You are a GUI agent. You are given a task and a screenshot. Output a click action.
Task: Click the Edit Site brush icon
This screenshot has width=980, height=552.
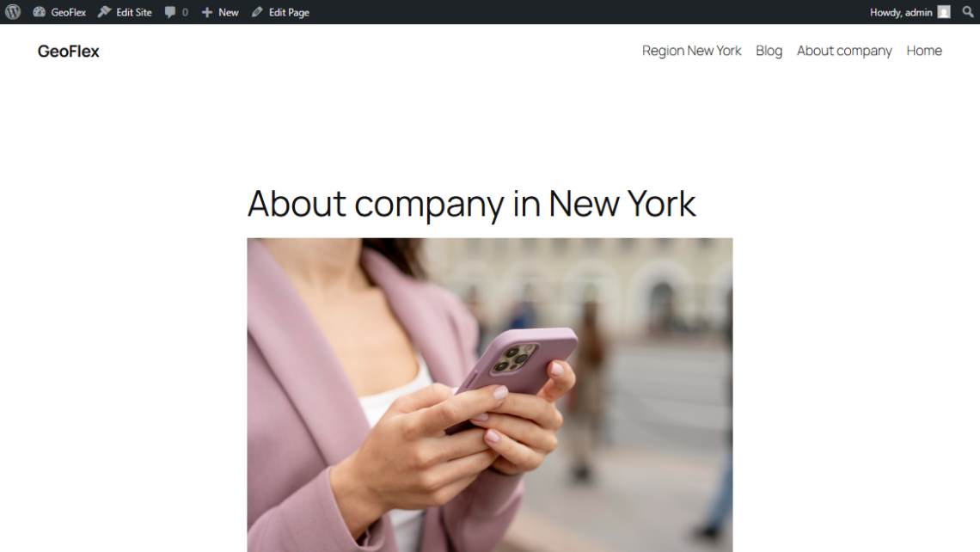[104, 12]
